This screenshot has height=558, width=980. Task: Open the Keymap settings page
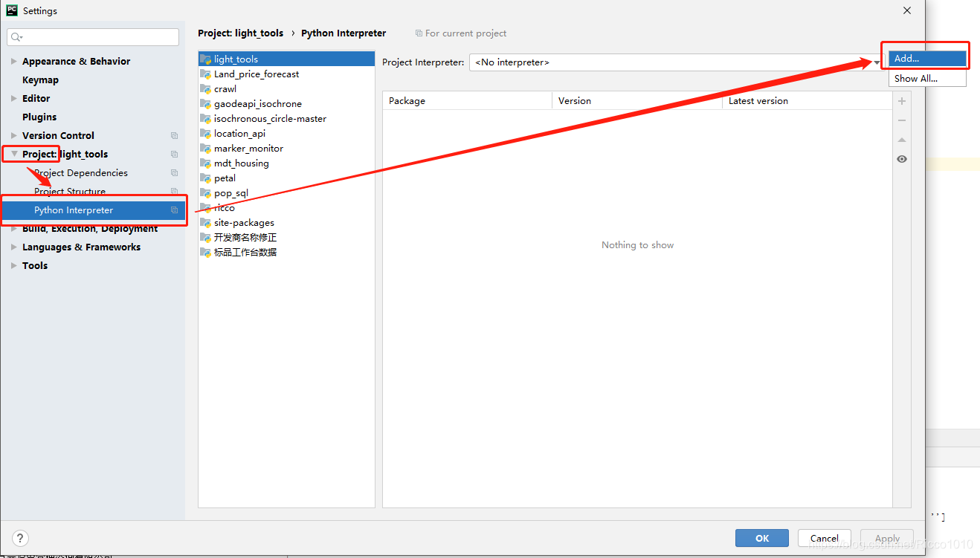(40, 80)
